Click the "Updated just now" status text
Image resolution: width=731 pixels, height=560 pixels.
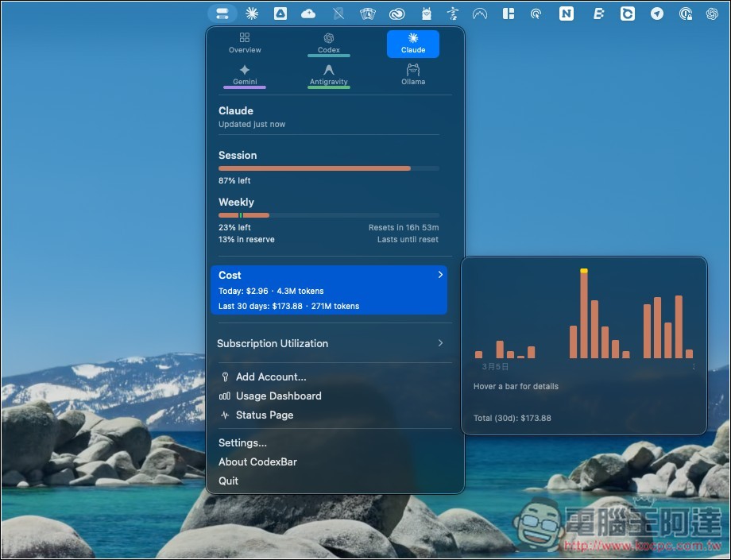tap(252, 125)
